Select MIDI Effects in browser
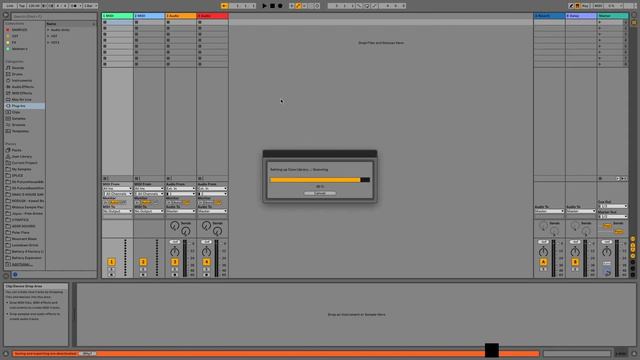 click(x=22, y=93)
